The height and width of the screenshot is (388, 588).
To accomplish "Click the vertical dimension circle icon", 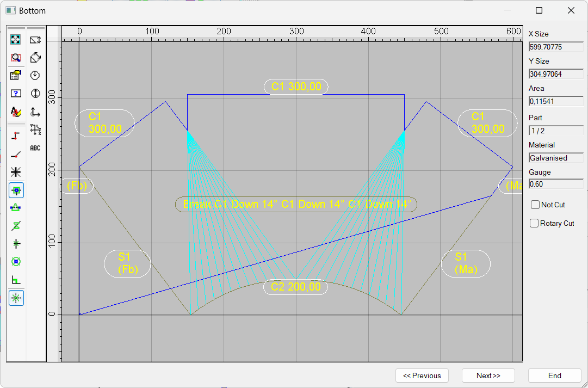I will (x=35, y=93).
